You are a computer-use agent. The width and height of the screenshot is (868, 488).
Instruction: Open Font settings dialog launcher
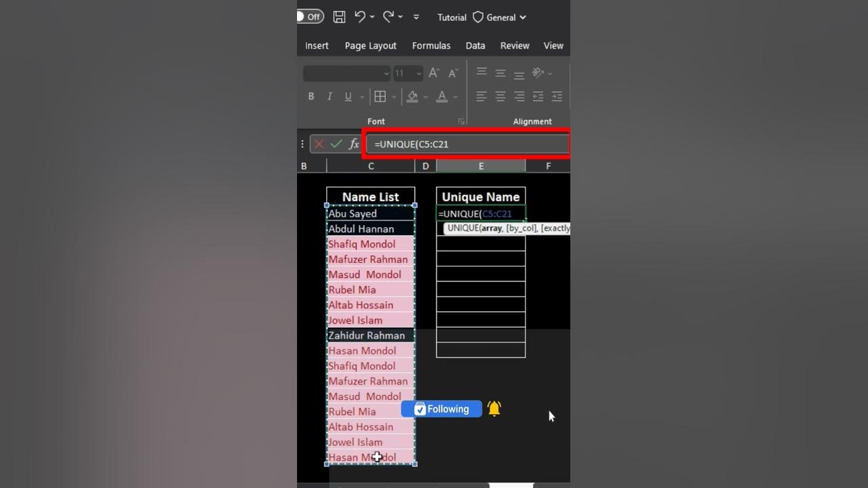pyautogui.click(x=461, y=122)
